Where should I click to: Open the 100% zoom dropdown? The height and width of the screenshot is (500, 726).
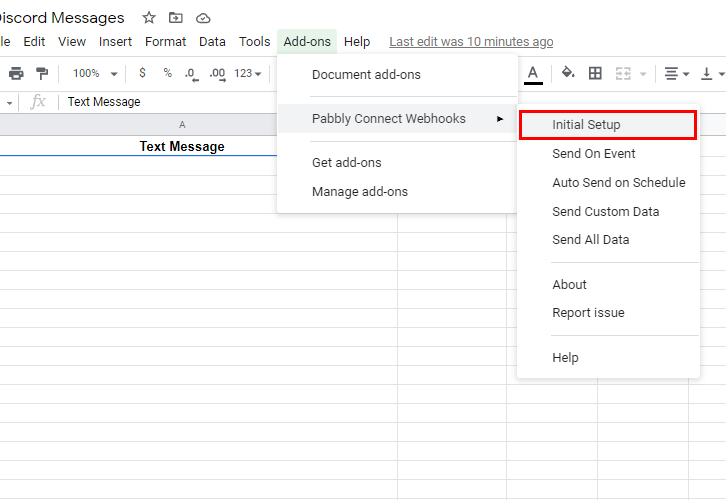click(x=95, y=73)
